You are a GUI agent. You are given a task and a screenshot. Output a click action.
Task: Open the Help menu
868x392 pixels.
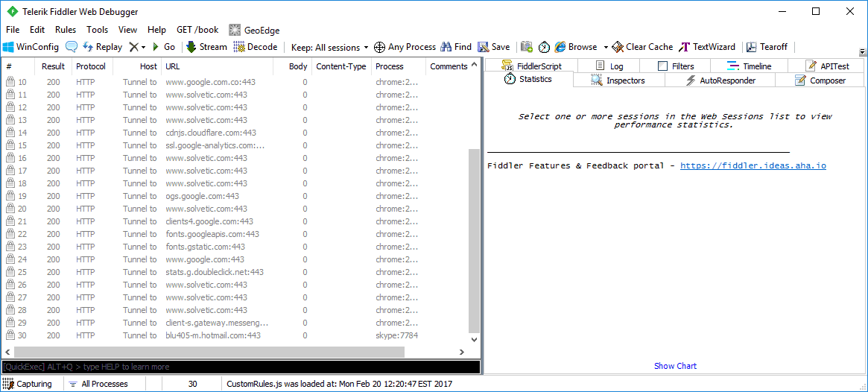pyautogui.click(x=156, y=30)
